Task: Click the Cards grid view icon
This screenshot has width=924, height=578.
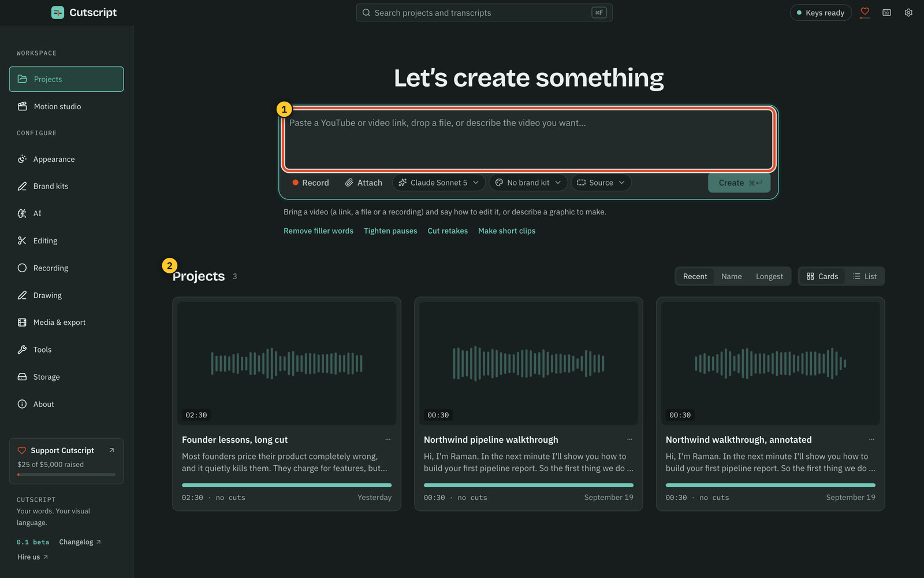Action: [810, 276]
